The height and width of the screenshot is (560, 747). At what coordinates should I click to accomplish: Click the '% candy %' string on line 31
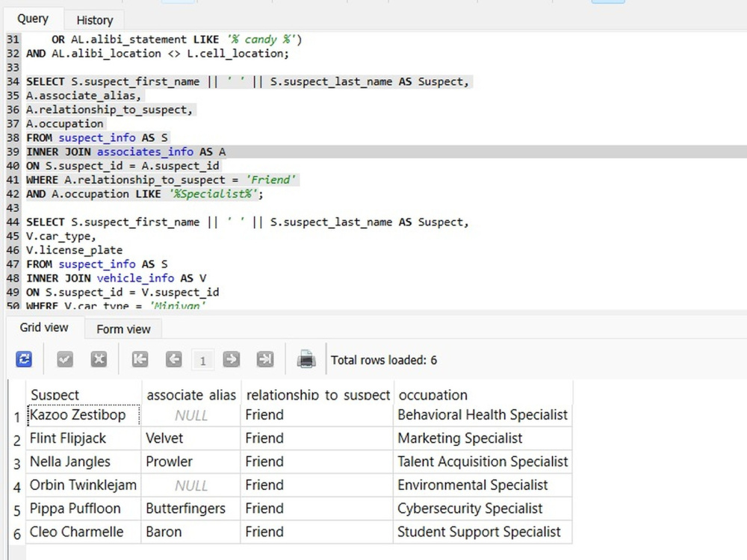[x=261, y=39]
